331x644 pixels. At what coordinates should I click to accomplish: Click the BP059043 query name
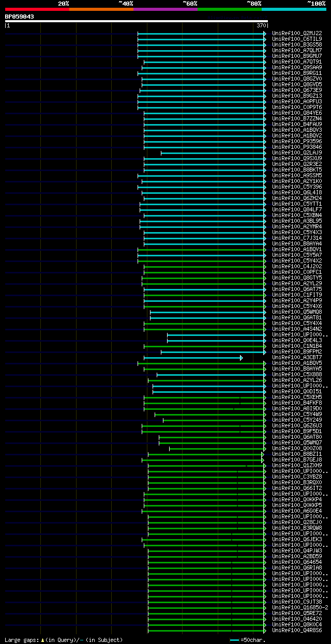[x=20, y=17]
